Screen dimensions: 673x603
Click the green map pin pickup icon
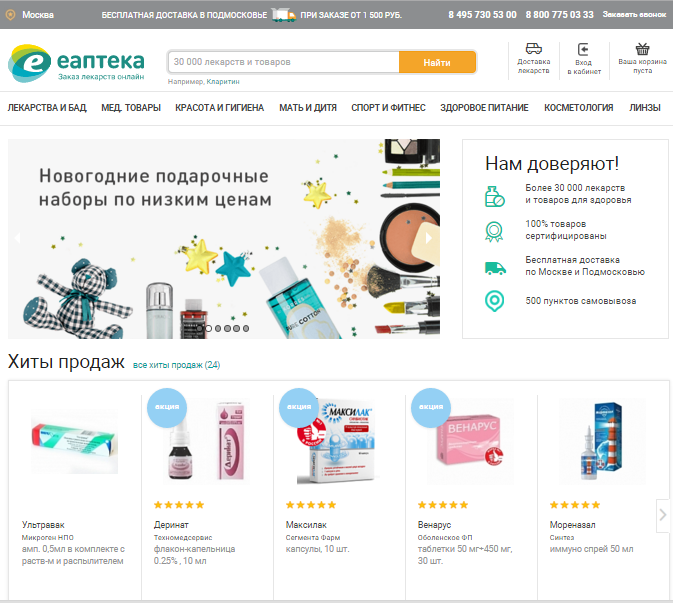pyautogui.click(x=494, y=301)
